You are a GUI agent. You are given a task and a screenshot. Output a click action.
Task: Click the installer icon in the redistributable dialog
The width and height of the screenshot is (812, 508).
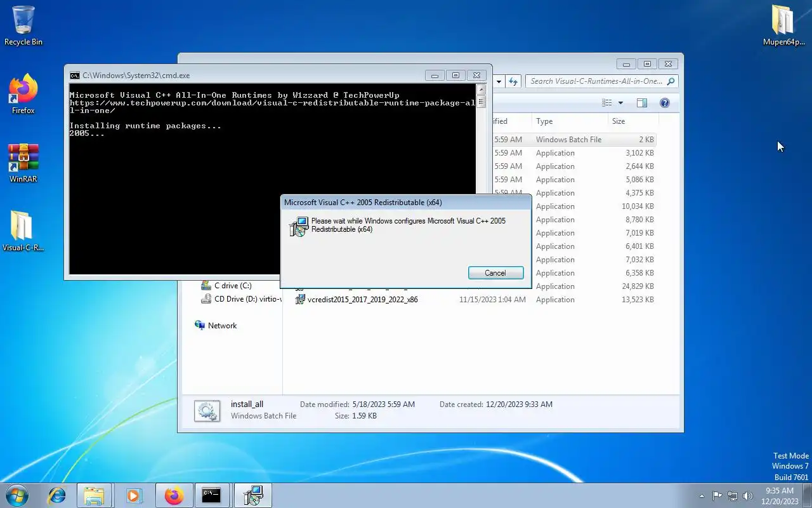299,226
